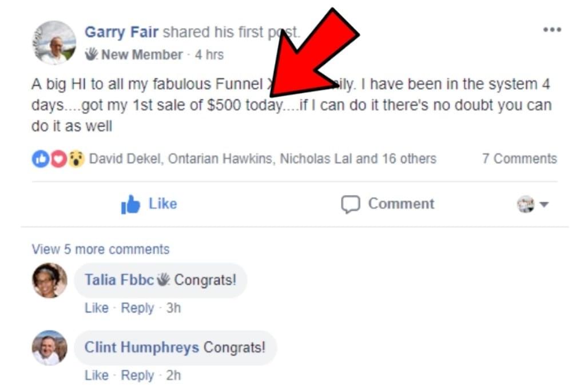Click the blue like reaction icon

point(39,159)
